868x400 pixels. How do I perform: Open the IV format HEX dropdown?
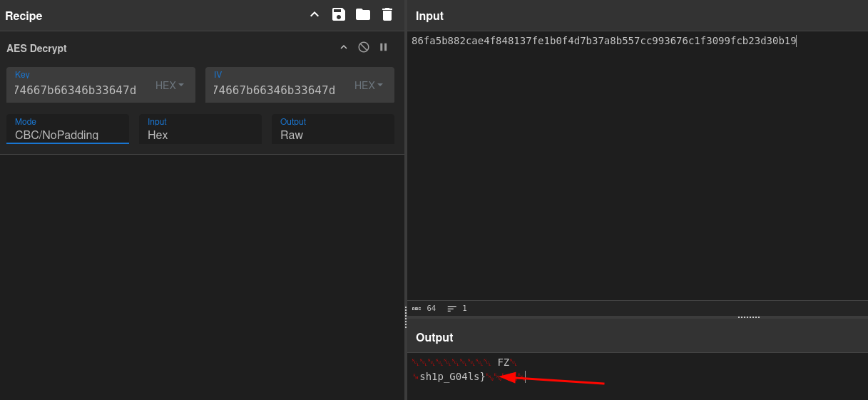point(369,86)
